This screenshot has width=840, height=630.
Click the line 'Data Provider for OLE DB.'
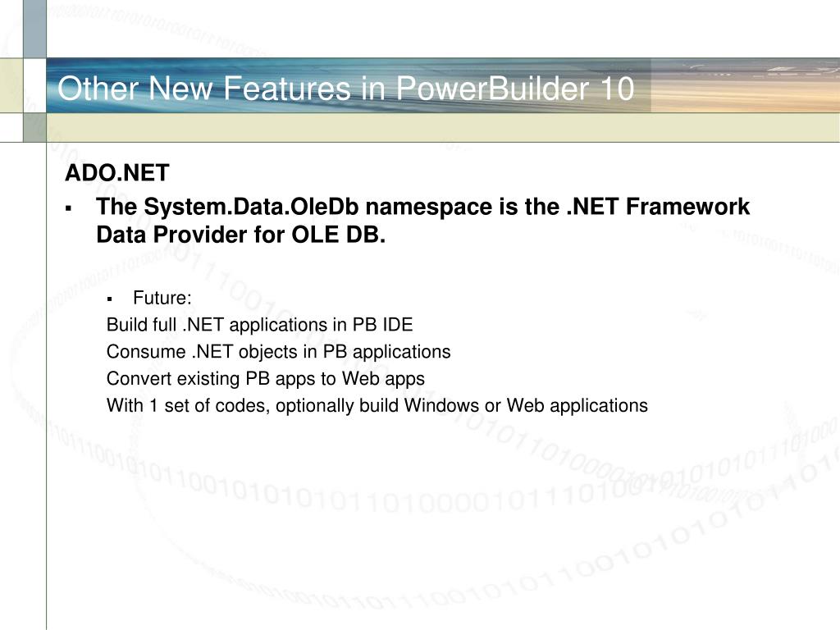click(x=241, y=235)
